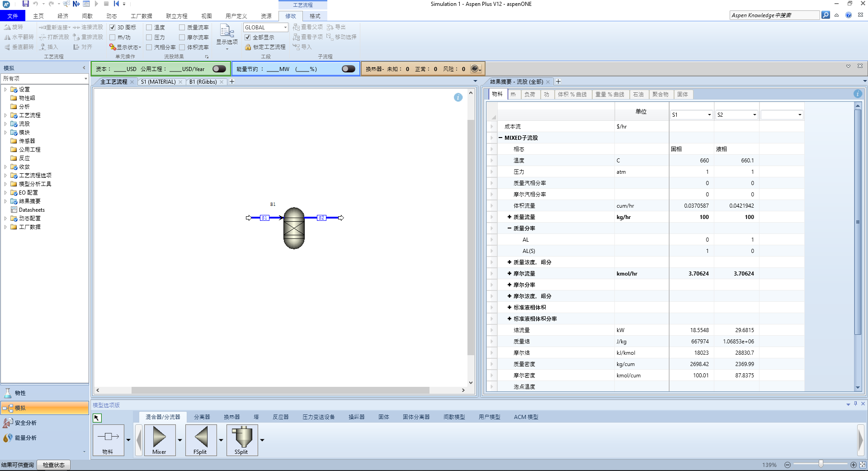Click the Reset simulation icon
Screen dimensions: 868x471
pyautogui.click(x=116, y=4)
